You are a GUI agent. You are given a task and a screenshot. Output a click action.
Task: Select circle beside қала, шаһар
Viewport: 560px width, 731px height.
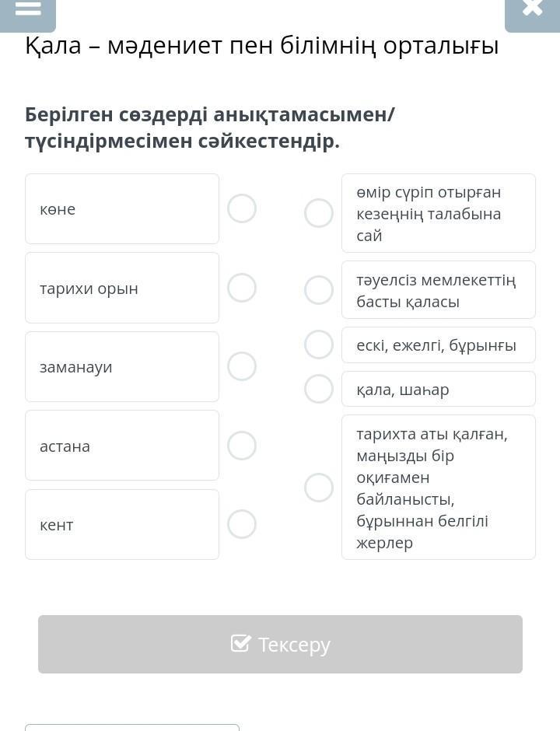(318, 388)
